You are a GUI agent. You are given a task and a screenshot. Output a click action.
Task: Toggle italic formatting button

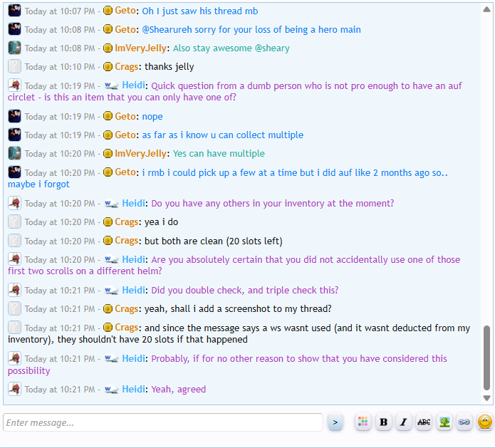coord(403,422)
